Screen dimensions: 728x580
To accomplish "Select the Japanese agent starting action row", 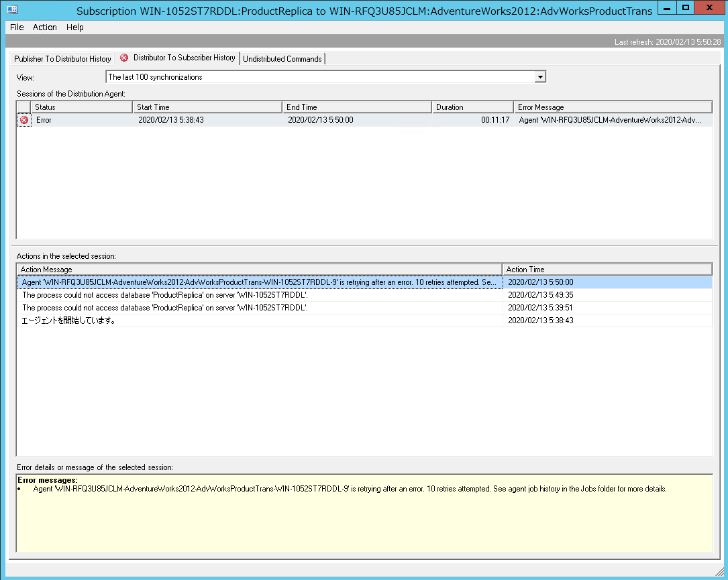I will [364, 321].
